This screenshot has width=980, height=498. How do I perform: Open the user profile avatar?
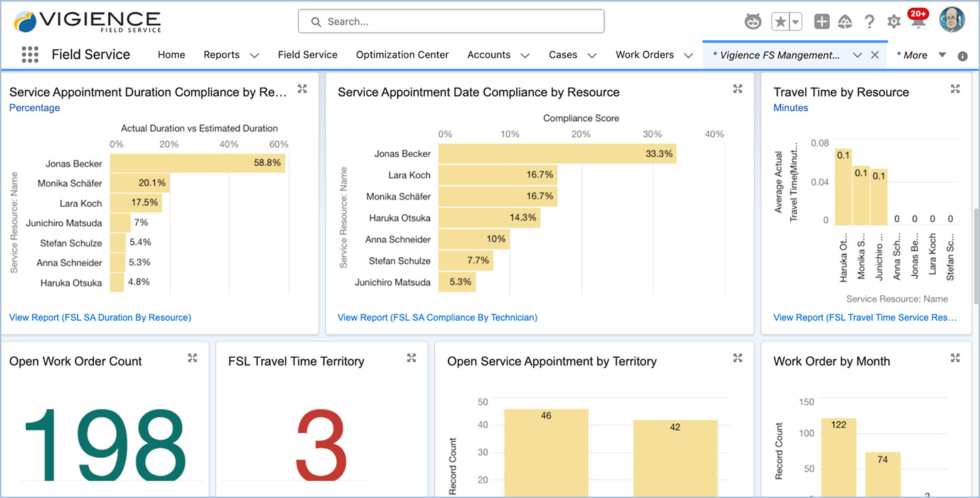coord(951,20)
